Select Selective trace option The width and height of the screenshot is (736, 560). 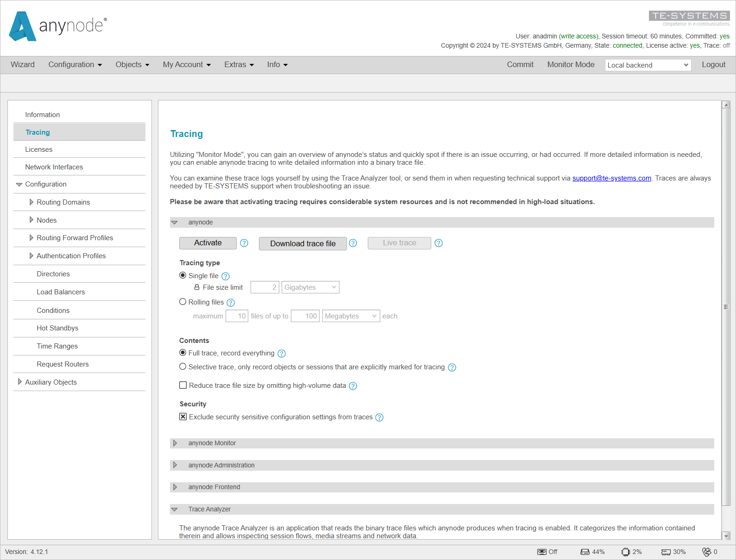pos(183,367)
